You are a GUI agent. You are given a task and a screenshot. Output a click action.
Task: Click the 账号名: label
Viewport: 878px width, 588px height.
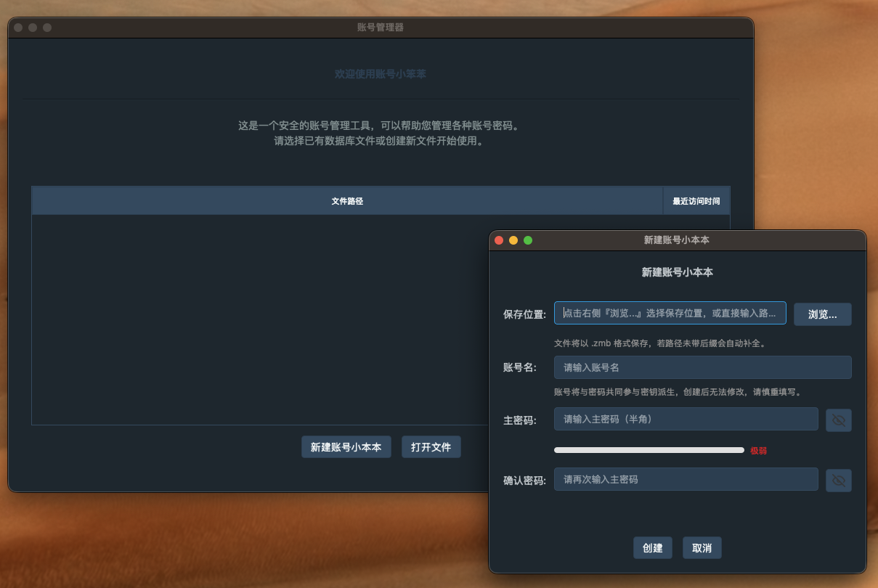tap(519, 367)
